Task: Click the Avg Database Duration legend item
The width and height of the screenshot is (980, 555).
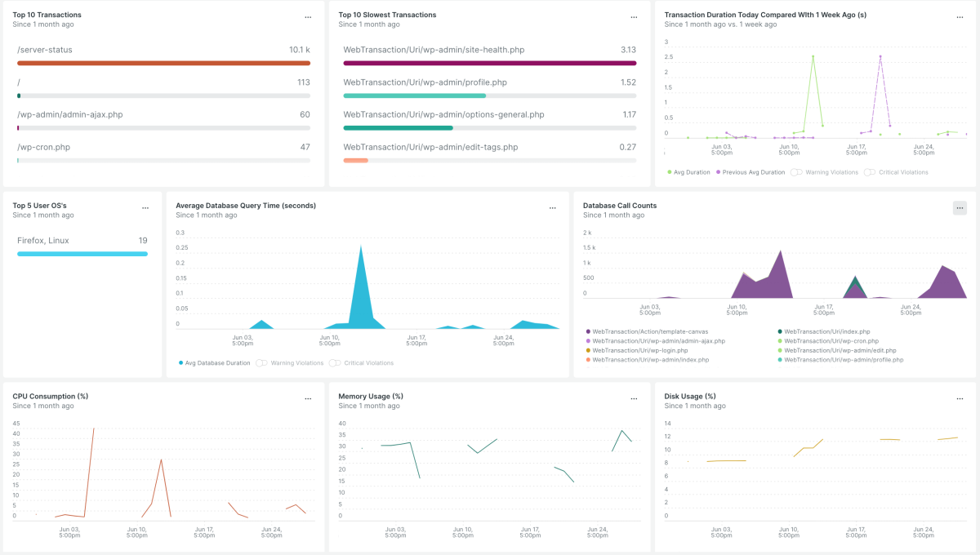Action: pyautogui.click(x=217, y=363)
